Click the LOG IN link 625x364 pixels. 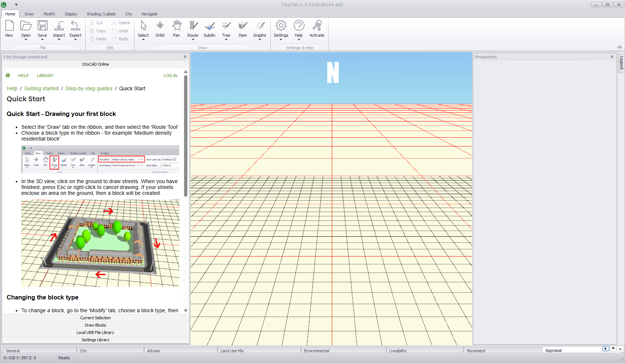pos(170,76)
